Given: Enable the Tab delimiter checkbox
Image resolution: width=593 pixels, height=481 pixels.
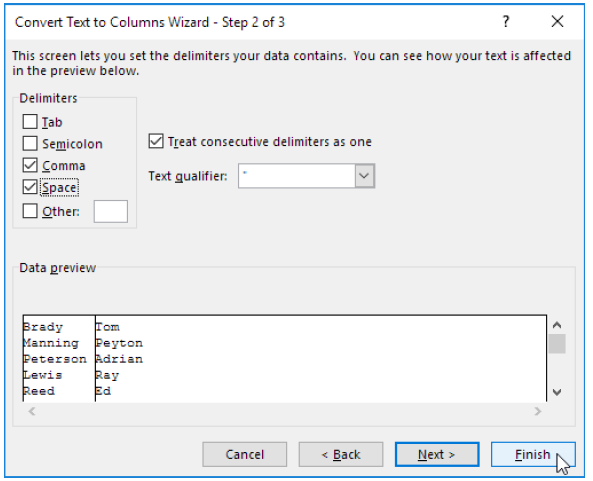Looking at the screenshot, I should 30,122.
